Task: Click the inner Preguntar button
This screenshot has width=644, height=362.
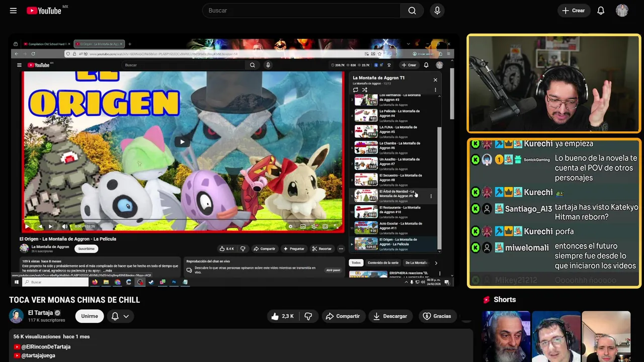Action: pos(294,249)
